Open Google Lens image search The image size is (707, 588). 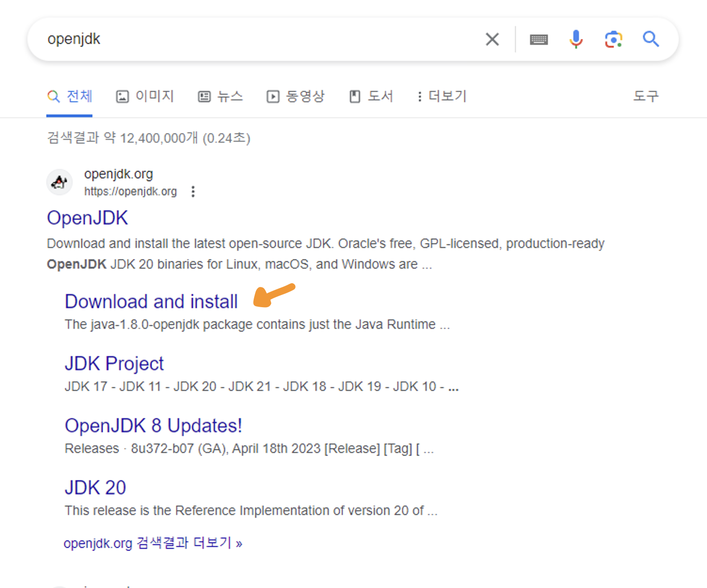[613, 40]
